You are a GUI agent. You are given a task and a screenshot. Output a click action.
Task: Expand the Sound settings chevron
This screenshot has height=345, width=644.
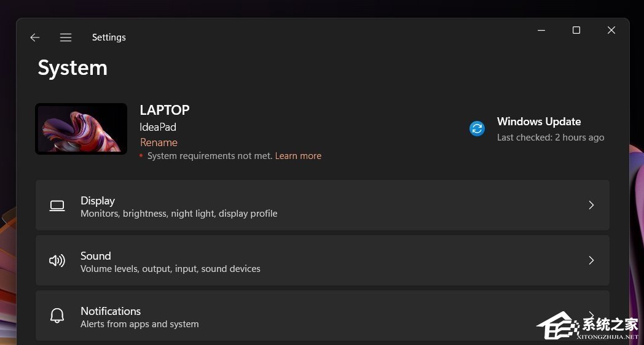pyautogui.click(x=591, y=260)
